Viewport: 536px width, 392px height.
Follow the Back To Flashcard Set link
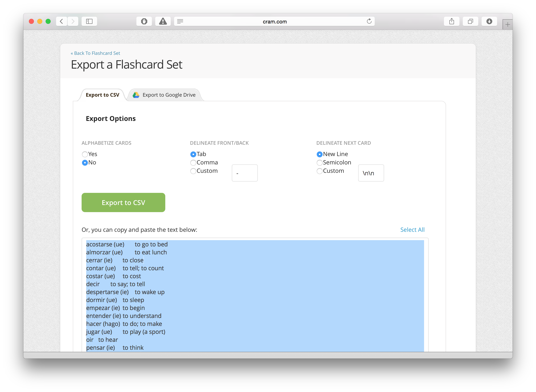pos(96,53)
